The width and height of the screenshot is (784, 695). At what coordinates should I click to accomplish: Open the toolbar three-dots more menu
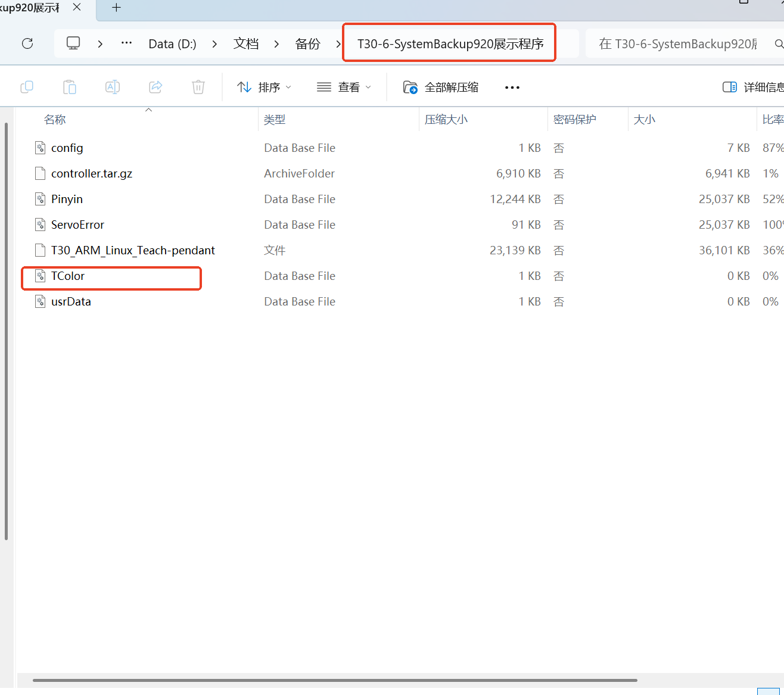(x=512, y=88)
